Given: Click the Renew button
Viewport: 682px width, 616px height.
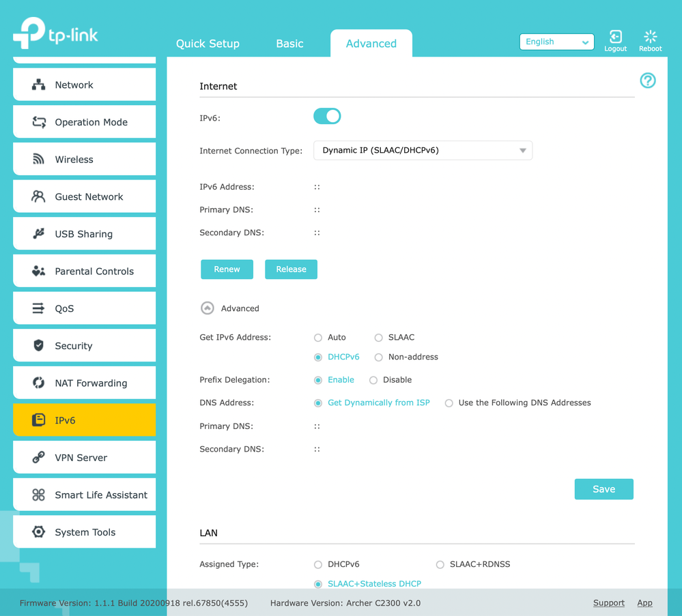Looking at the screenshot, I should point(227,269).
